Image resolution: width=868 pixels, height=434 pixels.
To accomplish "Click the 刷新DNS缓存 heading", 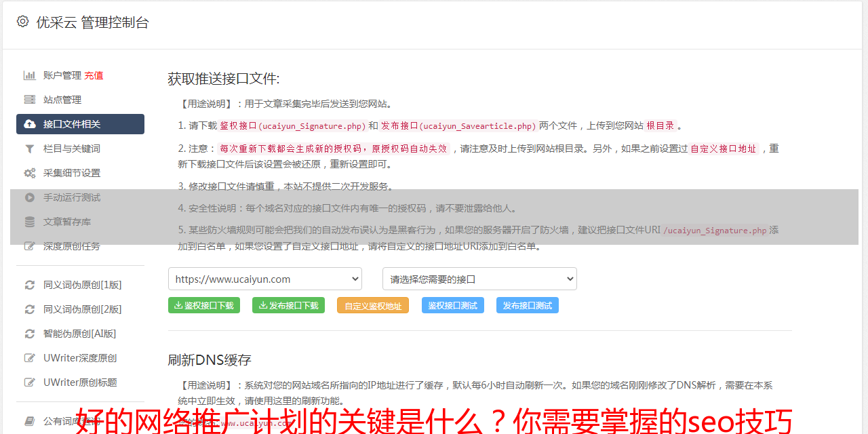I will click(x=210, y=360).
